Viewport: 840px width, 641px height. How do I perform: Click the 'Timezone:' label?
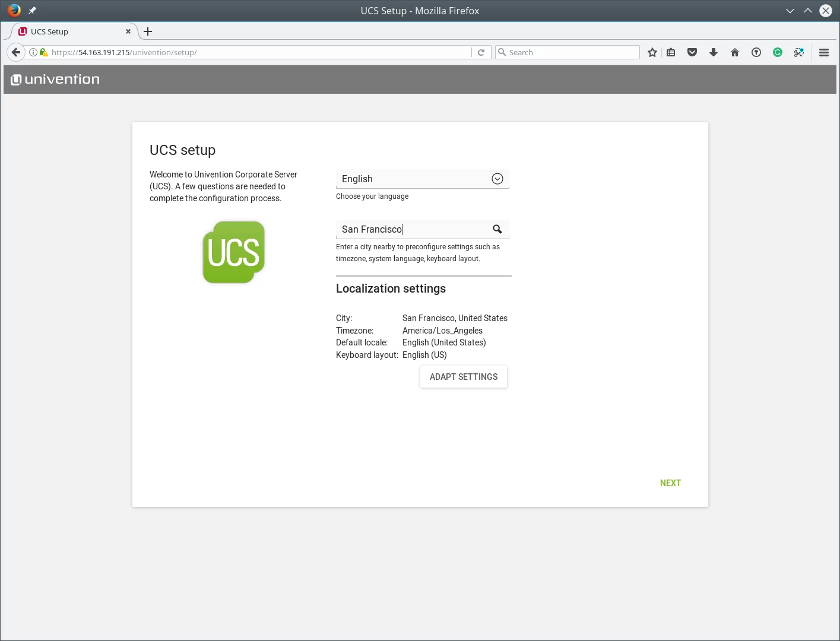pyautogui.click(x=354, y=331)
